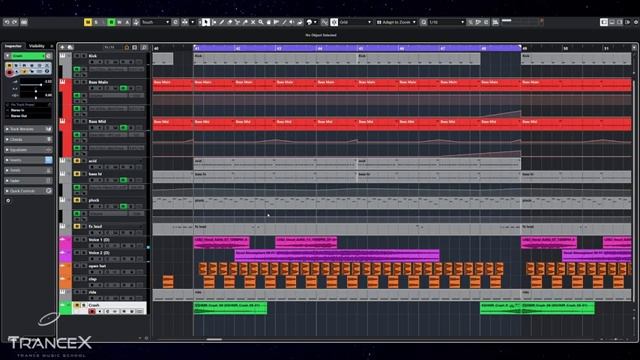Screen dimensions: 640x360
Task: Toggle global Write automation W button
Action: pos(119,22)
